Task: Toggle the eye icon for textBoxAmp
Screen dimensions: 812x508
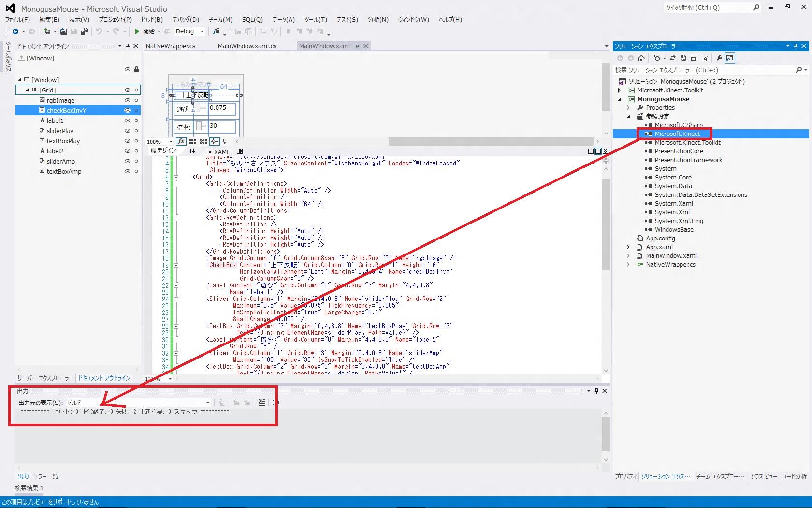Action: [128, 171]
